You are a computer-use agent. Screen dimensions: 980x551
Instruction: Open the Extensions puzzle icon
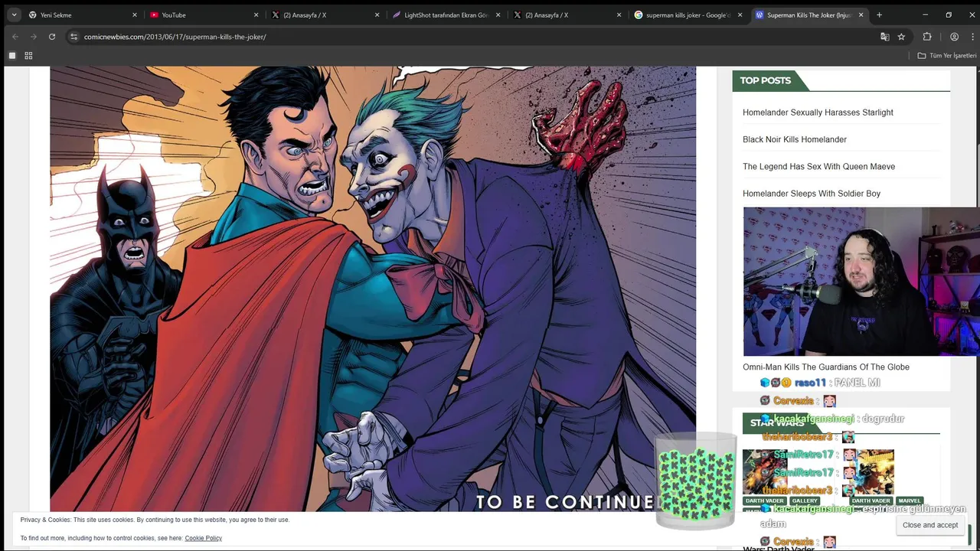coord(927,37)
